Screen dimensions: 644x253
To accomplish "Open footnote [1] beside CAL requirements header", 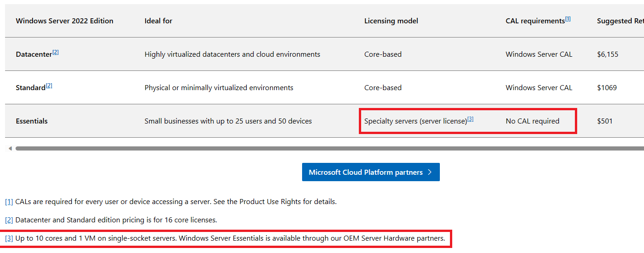I will [568, 19].
